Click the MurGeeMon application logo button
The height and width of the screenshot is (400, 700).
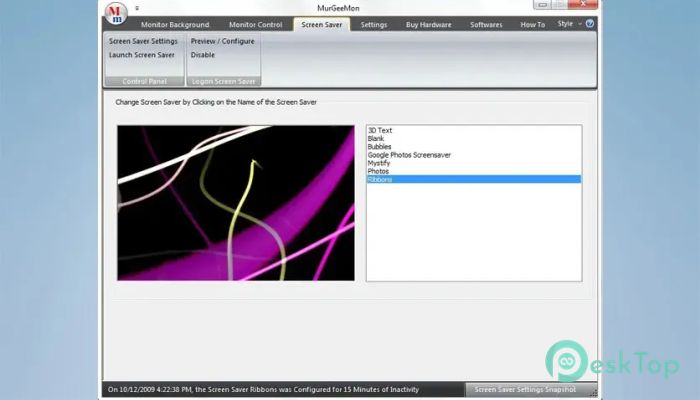click(x=116, y=13)
